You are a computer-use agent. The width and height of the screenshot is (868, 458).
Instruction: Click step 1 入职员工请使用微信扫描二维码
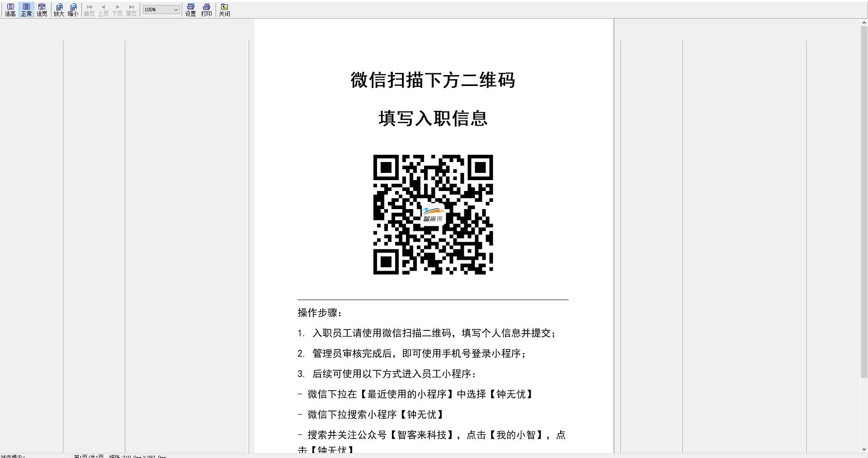pos(426,333)
